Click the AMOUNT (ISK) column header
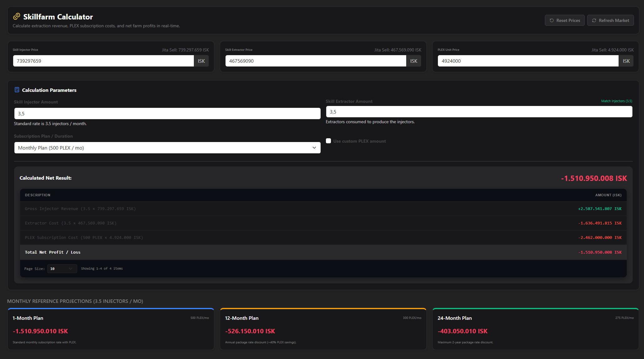This screenshot has height=359, width=644. (608, 195)
